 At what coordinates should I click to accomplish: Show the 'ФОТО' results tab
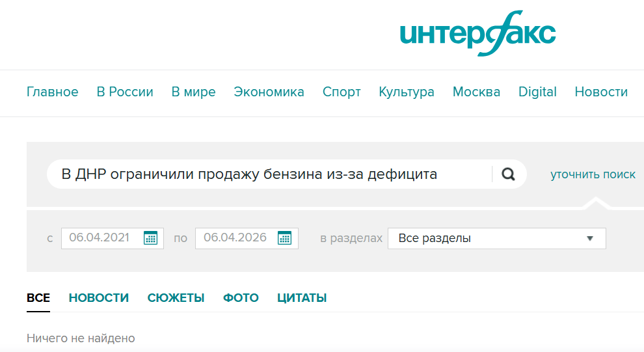pos(241,298)
